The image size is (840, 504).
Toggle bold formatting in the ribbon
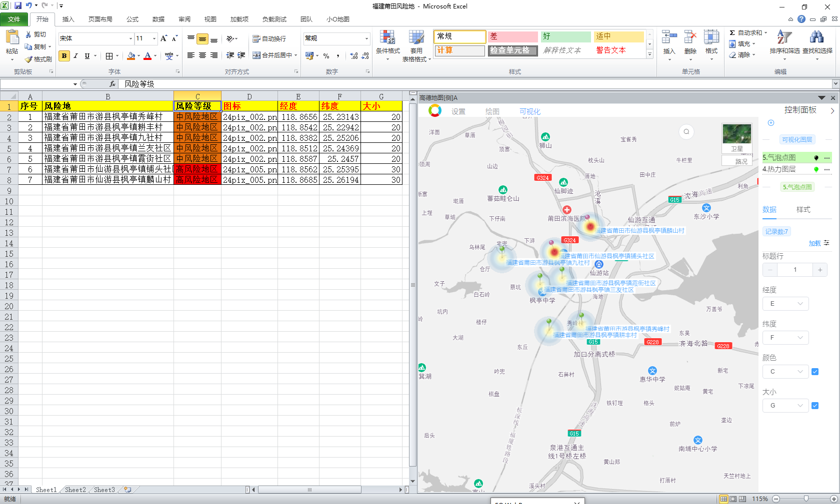click(x=64, y=56)
